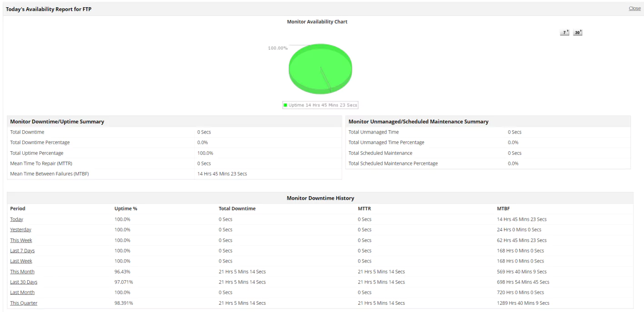Click the green uptime pie chart
Image resolution: width=644 pixels, height=312 pixels.
(320, 68)
